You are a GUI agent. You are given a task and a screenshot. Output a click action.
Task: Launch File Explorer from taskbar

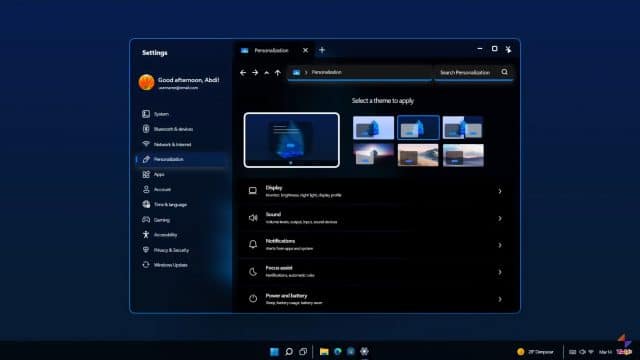pyautogui.click(x=324, y=351)
